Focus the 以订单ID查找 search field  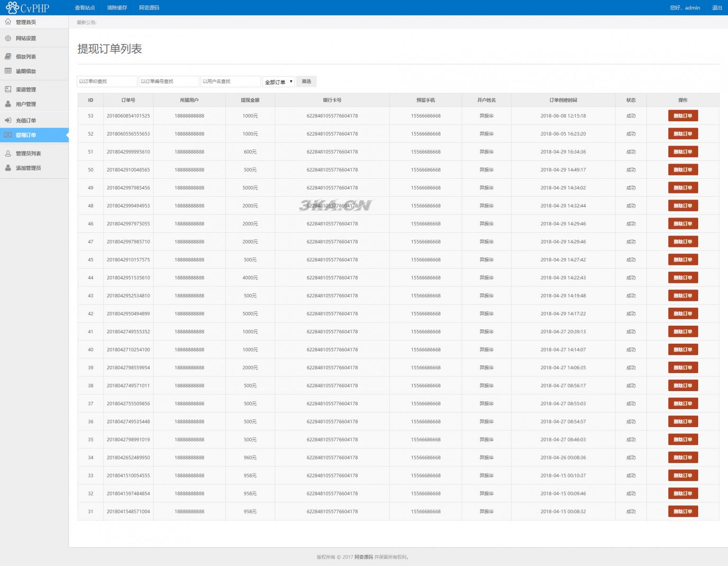coord(107,82)
